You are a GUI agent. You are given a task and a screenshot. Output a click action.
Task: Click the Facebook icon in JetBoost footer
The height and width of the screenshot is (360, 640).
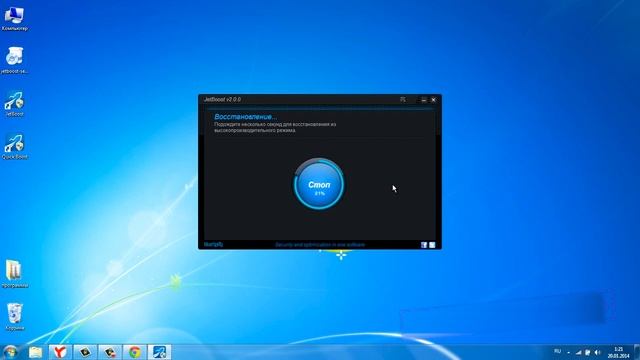(424, 245)
